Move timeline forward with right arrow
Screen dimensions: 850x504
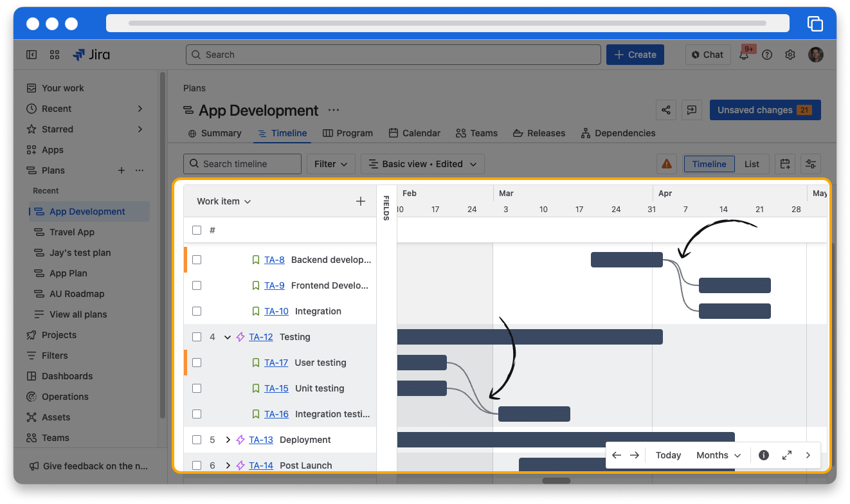click(x=635, y=455)
